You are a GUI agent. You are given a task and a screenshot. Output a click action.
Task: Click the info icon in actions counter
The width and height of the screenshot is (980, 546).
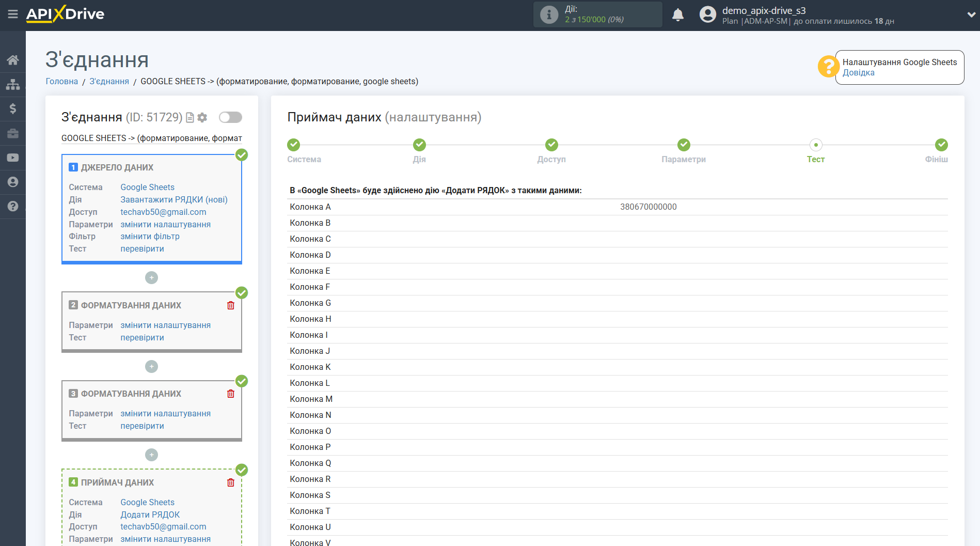click(549, 14)
